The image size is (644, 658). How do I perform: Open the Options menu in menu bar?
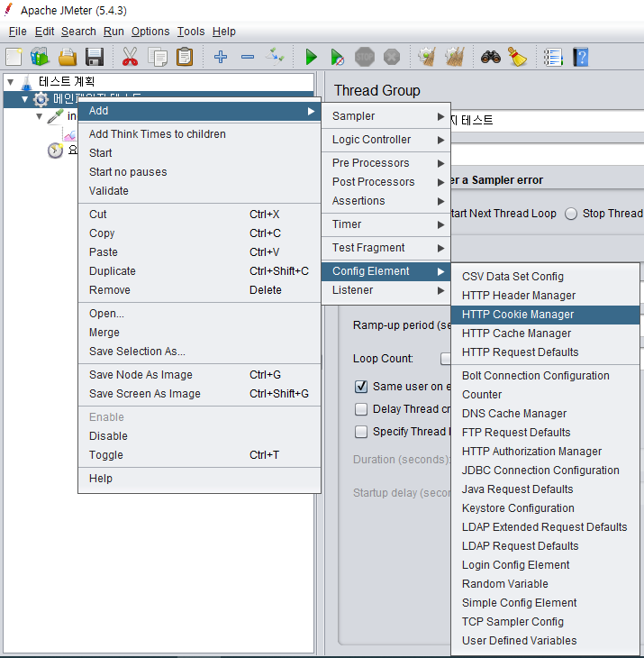150,32
